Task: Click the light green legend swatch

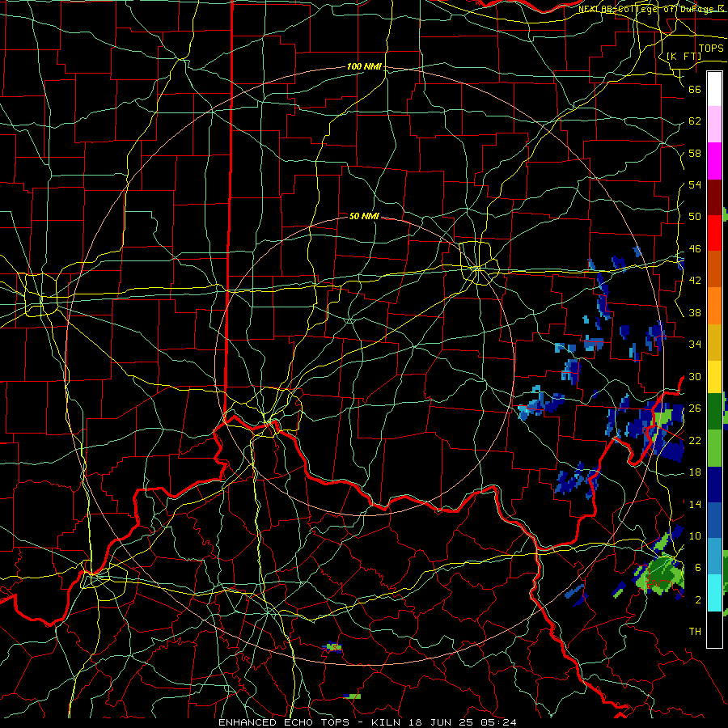Action: coord(714,448)
